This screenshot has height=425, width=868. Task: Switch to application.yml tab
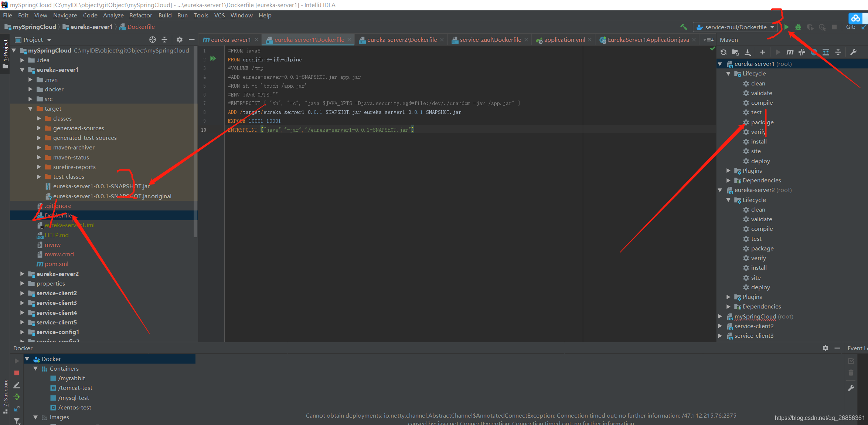click(564, 40)
